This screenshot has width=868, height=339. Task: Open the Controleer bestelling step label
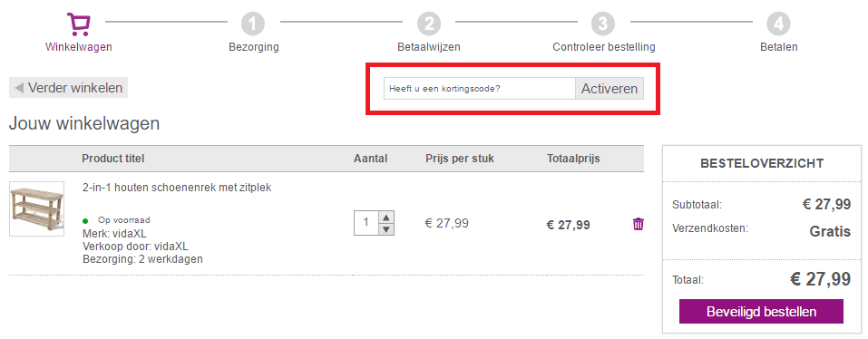tap(604, 47)
